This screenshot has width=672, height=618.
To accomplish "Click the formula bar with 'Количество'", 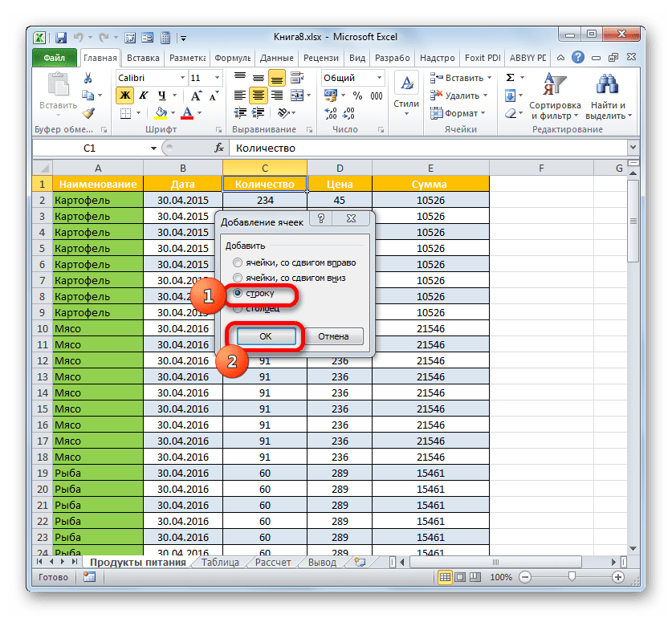I will click(x=429, y=148).
